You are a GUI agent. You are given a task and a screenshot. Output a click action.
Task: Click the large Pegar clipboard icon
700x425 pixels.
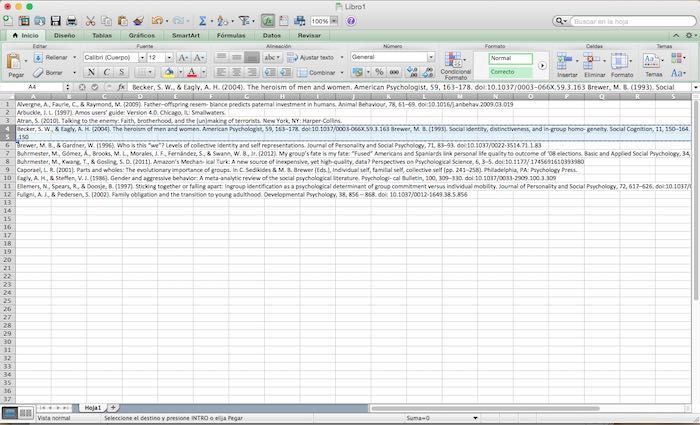(14, 61)
